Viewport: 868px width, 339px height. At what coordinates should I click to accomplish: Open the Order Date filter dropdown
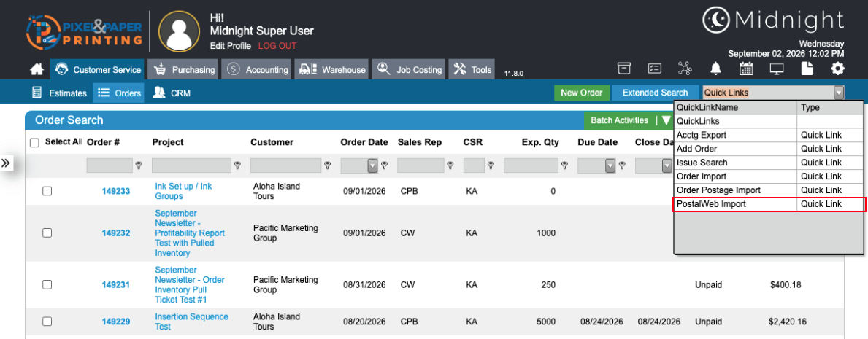click(372, 165)
